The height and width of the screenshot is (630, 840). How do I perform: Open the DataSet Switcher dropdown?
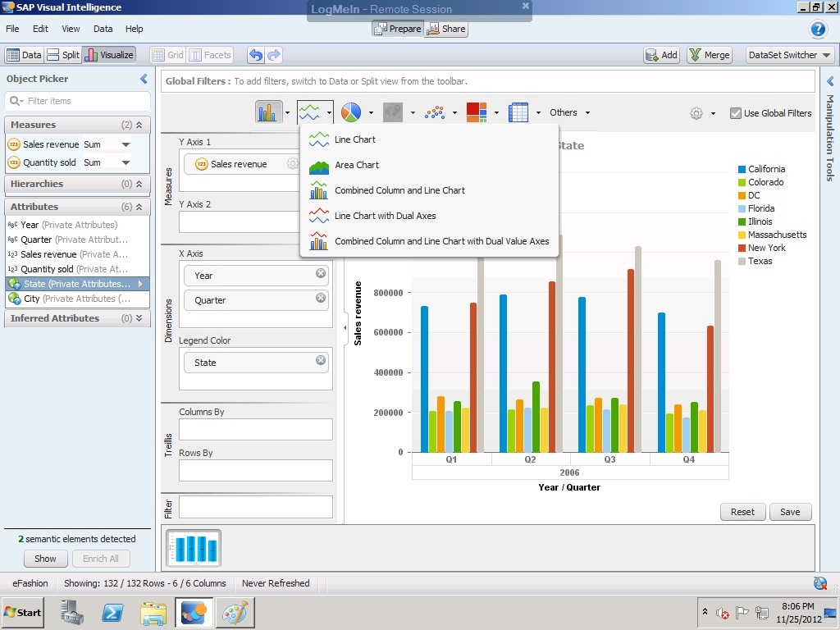click(x=790, y=55)
